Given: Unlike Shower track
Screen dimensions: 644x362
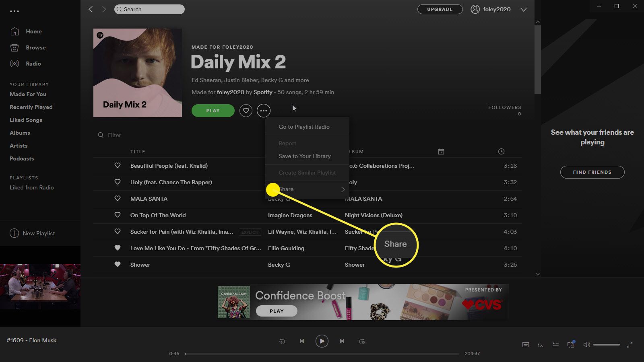Looking at the screenshot, I should point(118,264).
